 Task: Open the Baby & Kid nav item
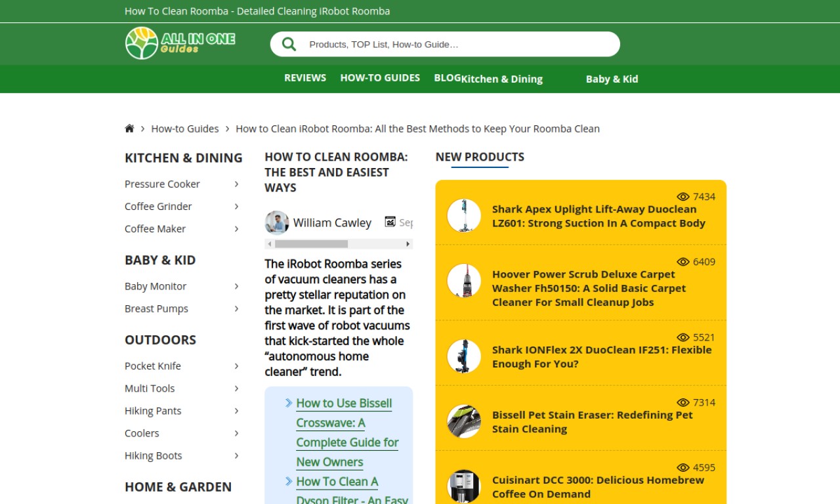click(x=612, y=79)
